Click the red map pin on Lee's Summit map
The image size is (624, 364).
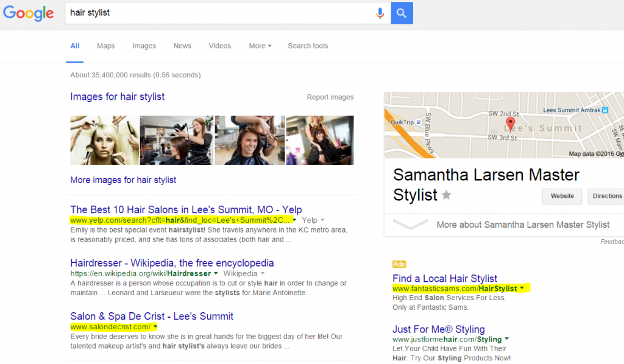coord(510,124)
